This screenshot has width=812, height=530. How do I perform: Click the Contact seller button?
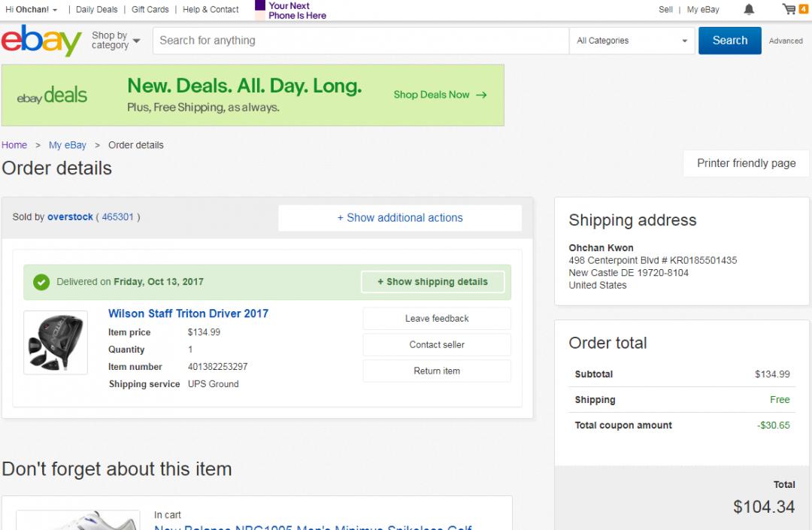tap(437, 345)
